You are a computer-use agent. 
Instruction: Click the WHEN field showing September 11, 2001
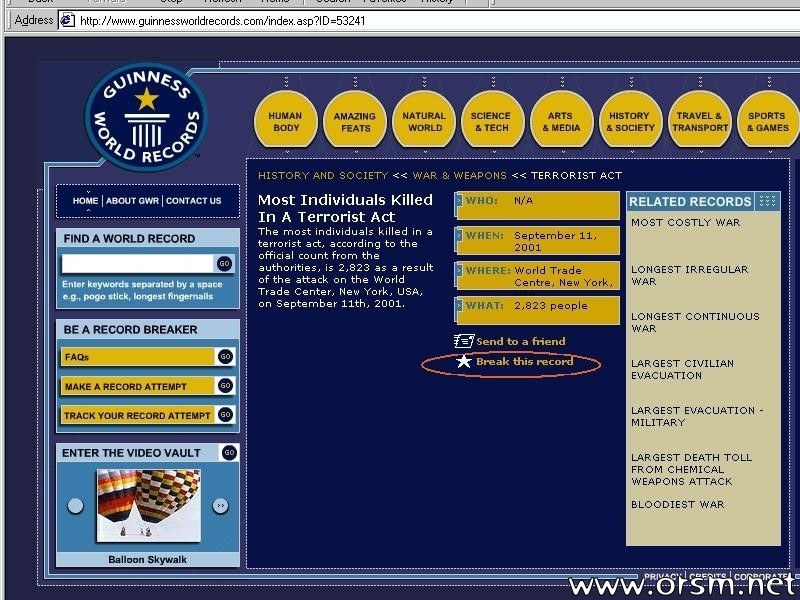pyautogui.click(x=538, y=240)
